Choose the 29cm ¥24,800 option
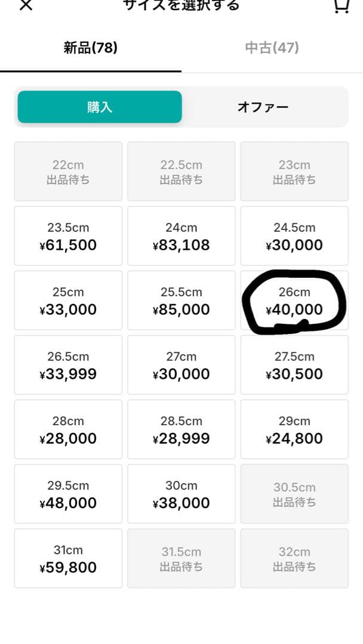Image resolution: width=363 pixels, height=644 pixels. 294,429
